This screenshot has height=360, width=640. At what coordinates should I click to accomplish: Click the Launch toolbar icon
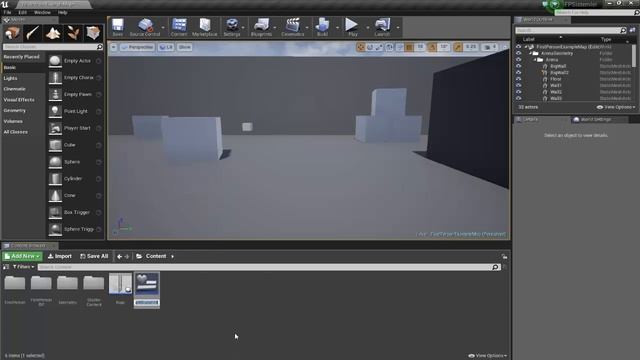382,27
